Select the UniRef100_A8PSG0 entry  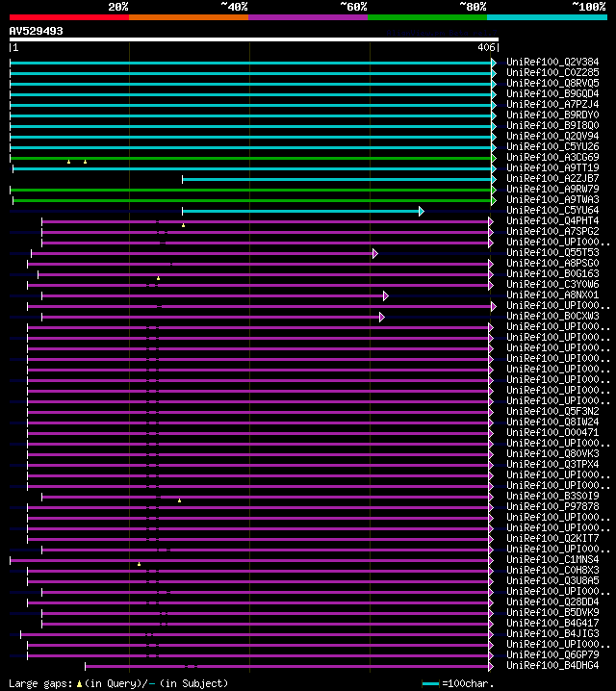pos(552,263)
